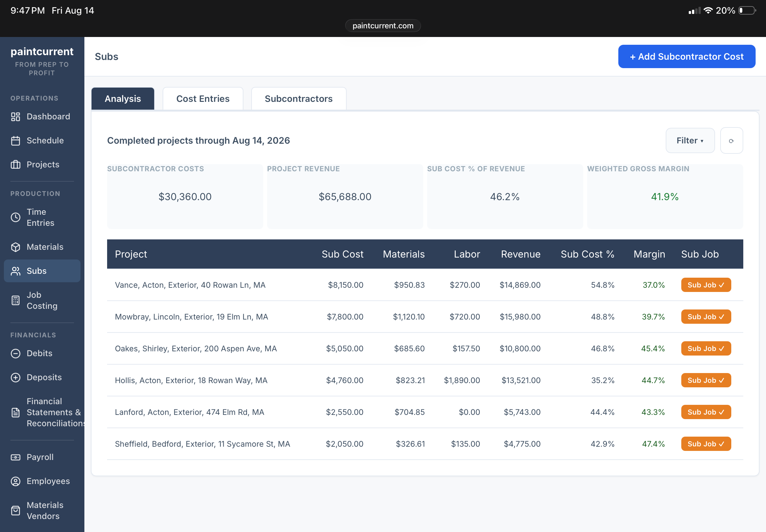Click the Revenue column header
Screen dimensions: 766x532
click(521, 254)
